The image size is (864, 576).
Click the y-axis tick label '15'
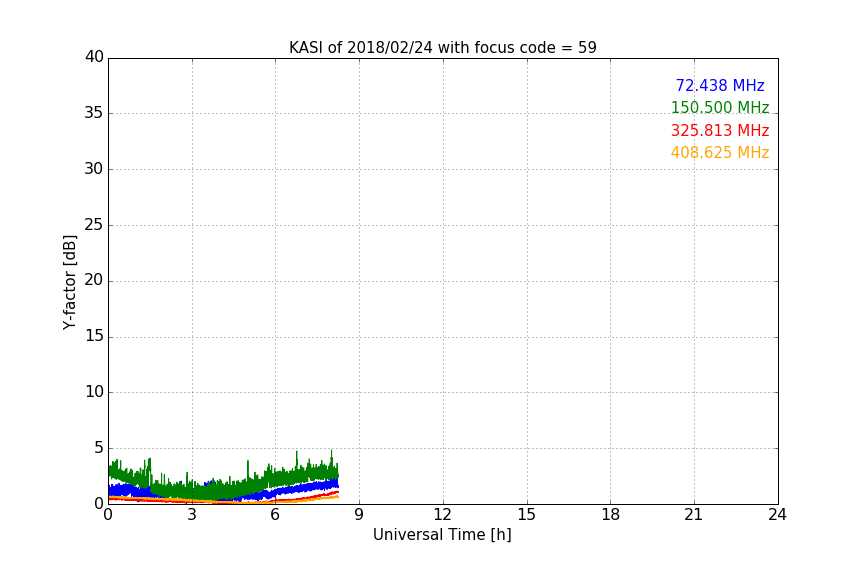pyautogui.click(x=94, y=336)
